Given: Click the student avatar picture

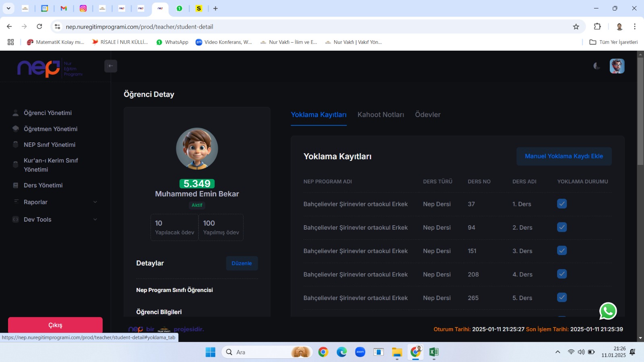Looking at the screenshot, I should pyautogui.click(x=197, y=148).
